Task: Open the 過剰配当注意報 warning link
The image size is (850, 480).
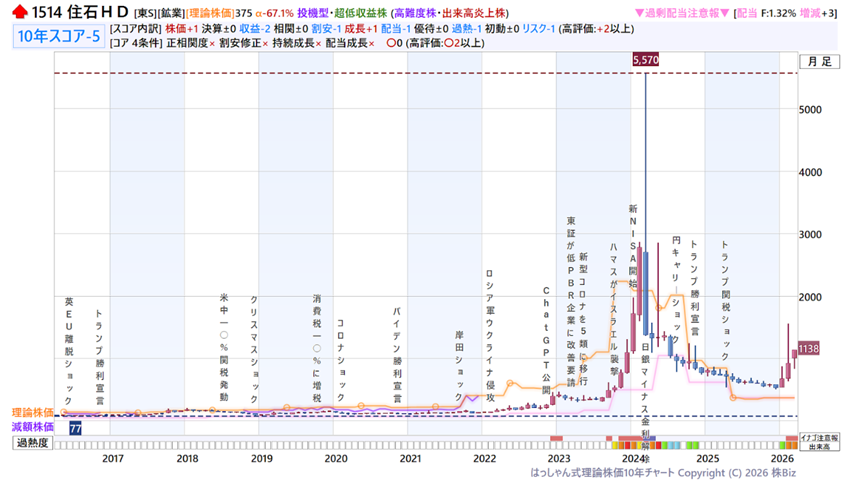Action: [x=682, y=13]
